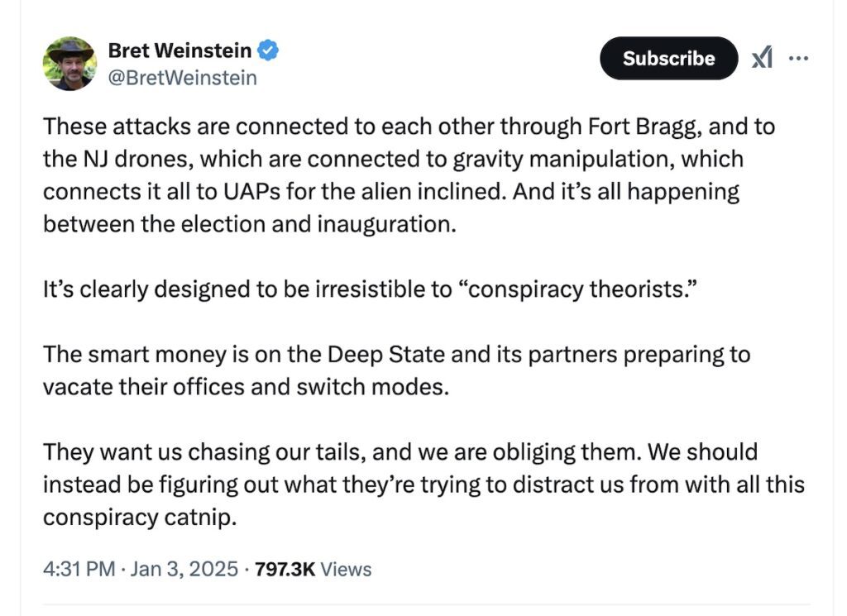Open the three-dot more options menu

pos(798,58)
